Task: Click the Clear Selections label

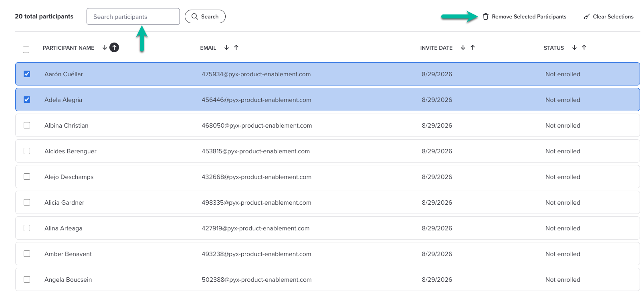Action: click(x=613, y=16)
